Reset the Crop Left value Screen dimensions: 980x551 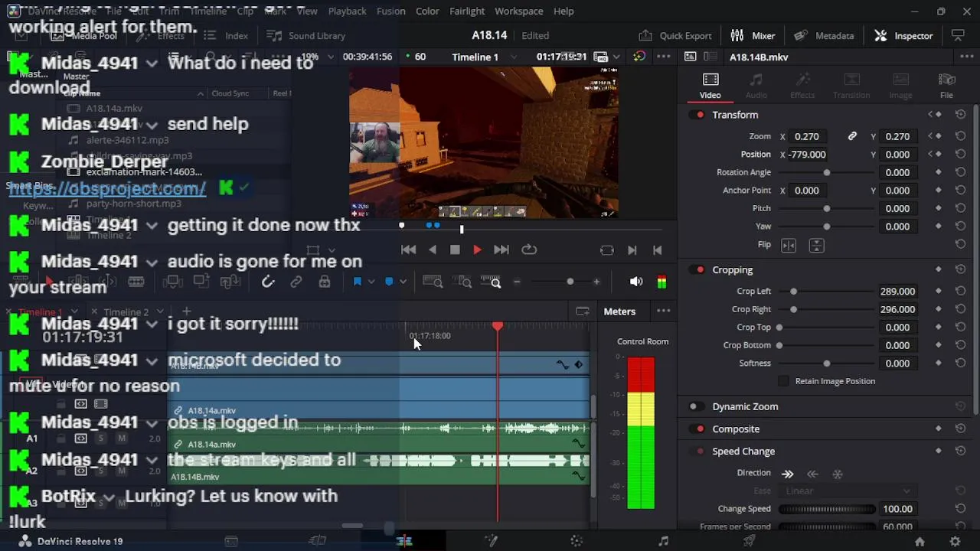click(960, 292)
